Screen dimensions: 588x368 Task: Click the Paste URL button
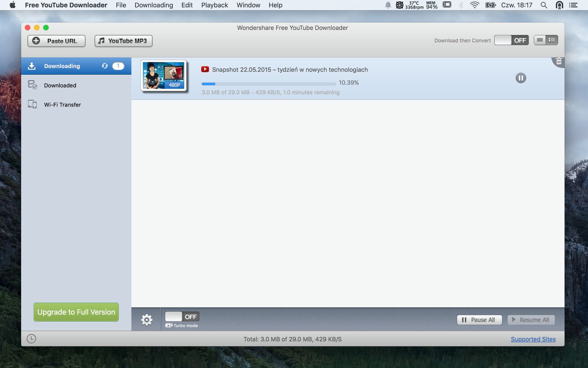coord(56,41)
